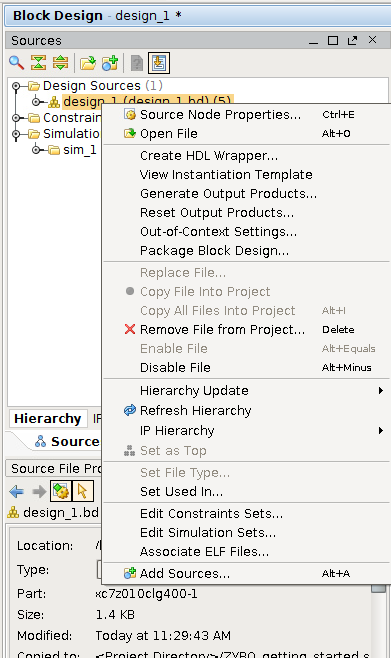Maximize the Sources panel
391x658 pixels.
(x=333, y=40)
